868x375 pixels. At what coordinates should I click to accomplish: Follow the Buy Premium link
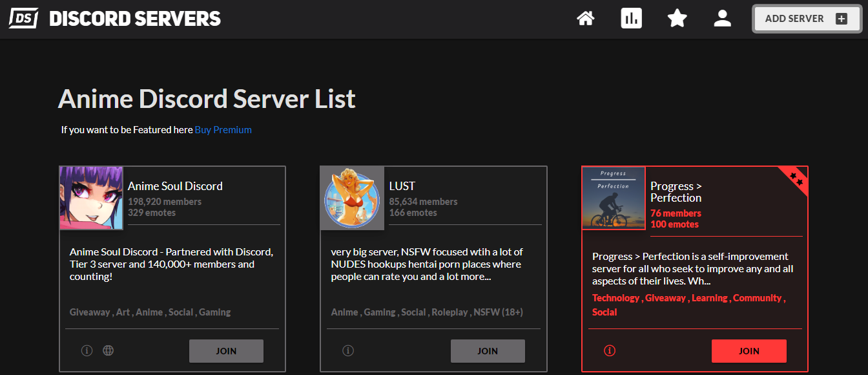point(223,130)
